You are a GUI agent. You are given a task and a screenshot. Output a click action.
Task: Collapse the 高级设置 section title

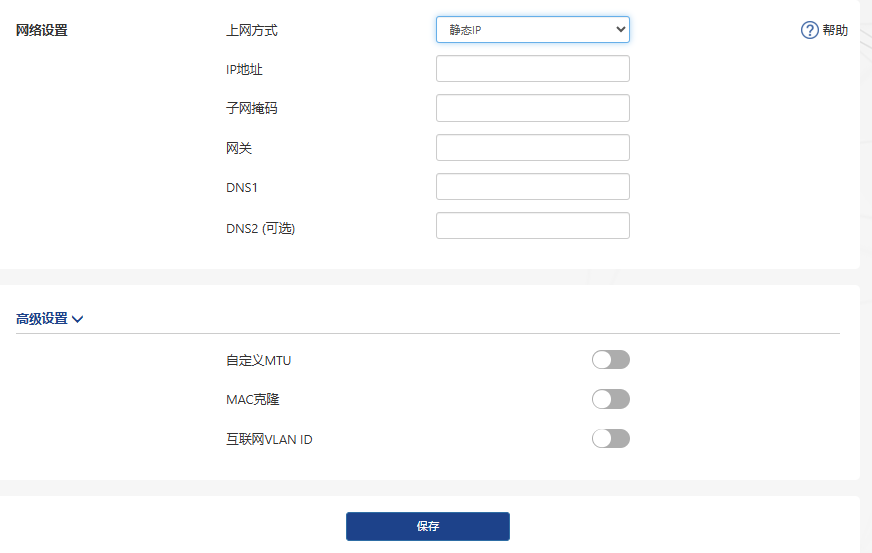click(x=42, y=319)
